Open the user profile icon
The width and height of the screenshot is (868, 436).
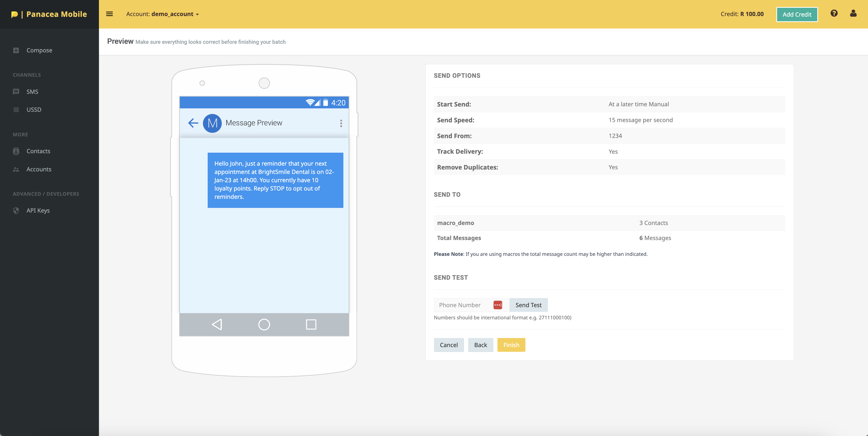(x=853, y=13)
